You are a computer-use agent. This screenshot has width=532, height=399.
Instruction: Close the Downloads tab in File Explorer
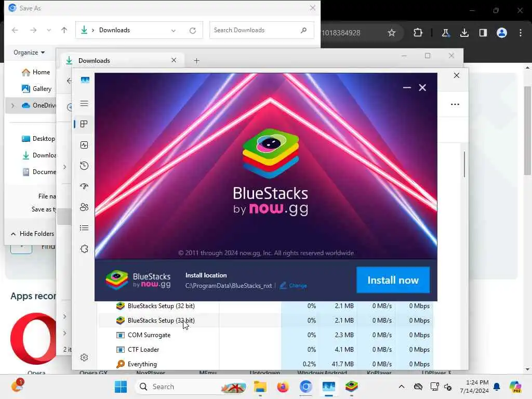[x=174, y=60]
